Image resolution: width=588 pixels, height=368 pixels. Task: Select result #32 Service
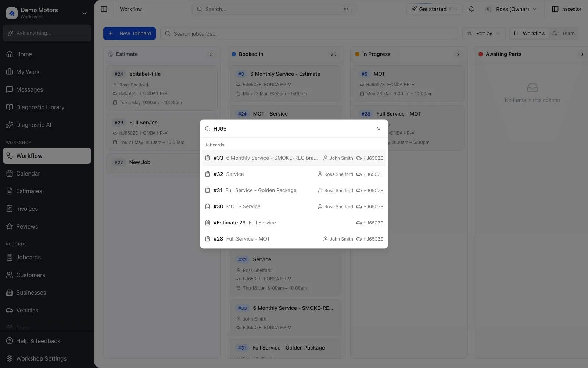[294, 174]
